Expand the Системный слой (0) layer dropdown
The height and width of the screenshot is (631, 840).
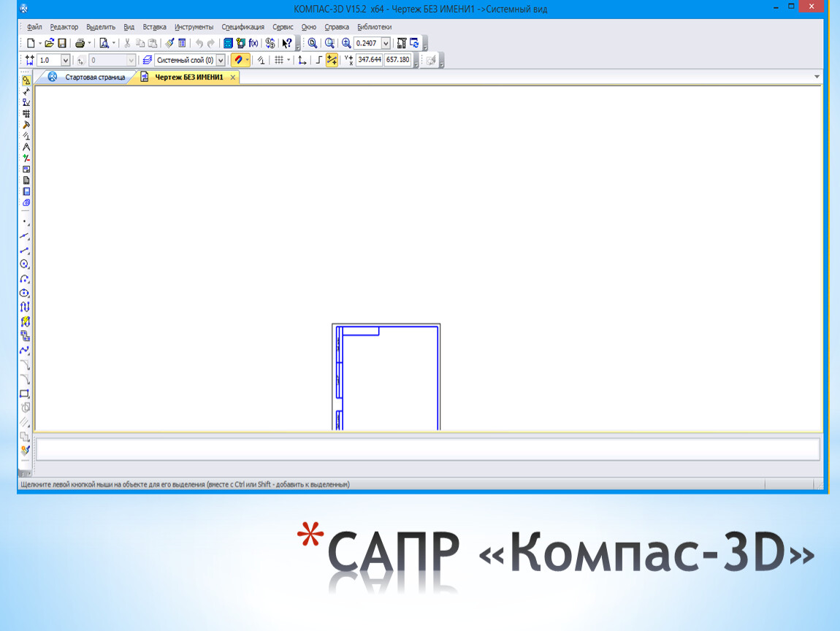221,61
